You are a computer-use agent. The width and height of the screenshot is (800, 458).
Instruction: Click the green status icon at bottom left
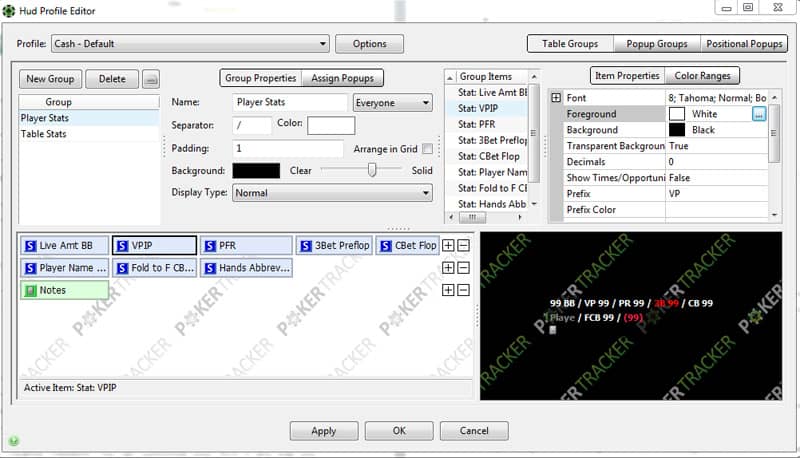click(14, 441)
